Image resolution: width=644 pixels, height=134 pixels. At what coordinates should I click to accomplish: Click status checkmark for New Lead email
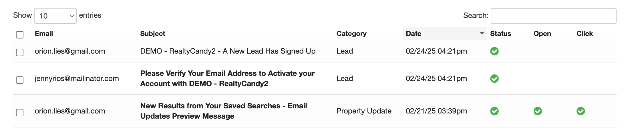494,51
